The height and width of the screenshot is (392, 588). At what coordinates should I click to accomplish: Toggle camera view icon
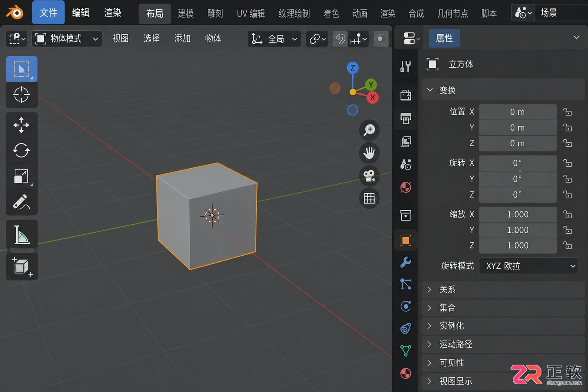click(x=369, y=176)
